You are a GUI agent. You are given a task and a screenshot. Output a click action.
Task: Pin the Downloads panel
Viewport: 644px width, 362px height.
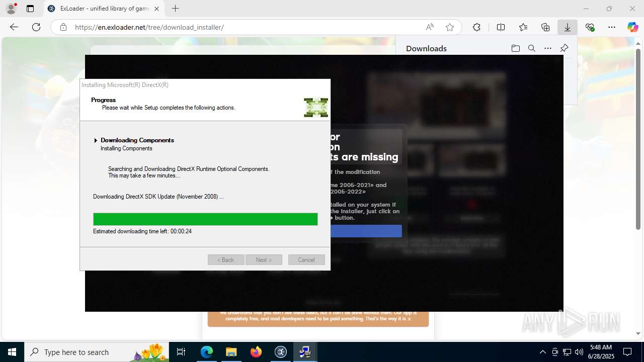coord(564,48)
